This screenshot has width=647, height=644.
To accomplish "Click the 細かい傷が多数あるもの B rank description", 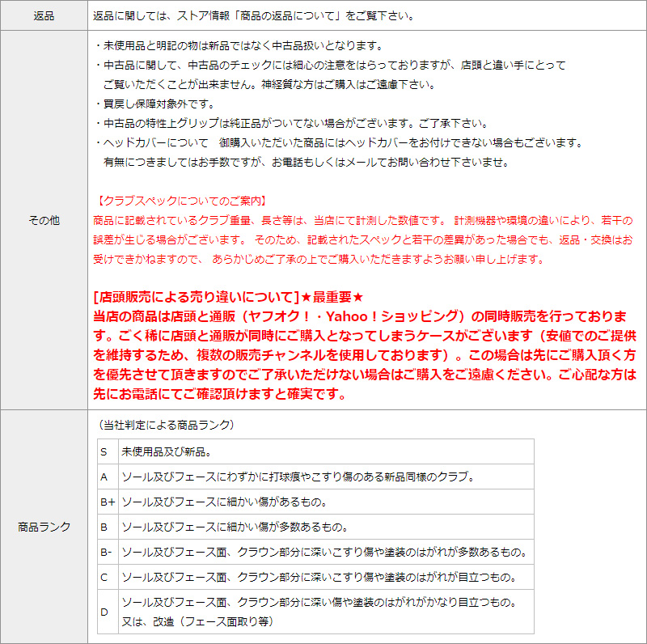I will pos(234,527).
